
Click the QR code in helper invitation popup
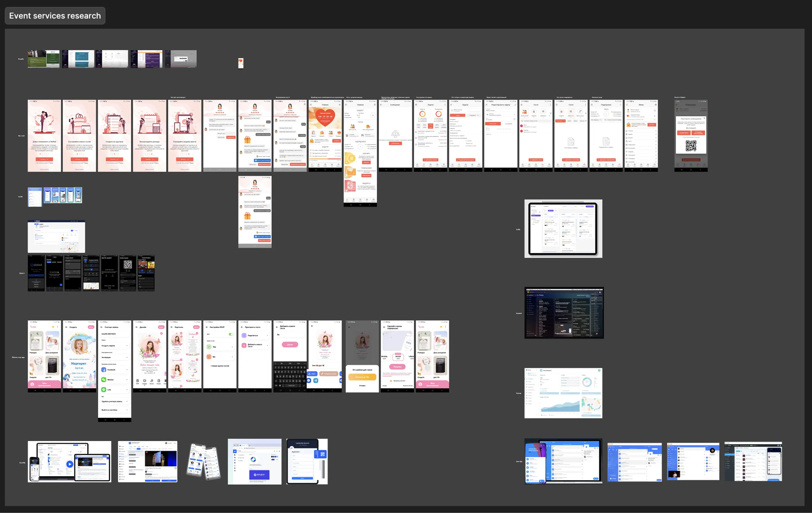691,146
